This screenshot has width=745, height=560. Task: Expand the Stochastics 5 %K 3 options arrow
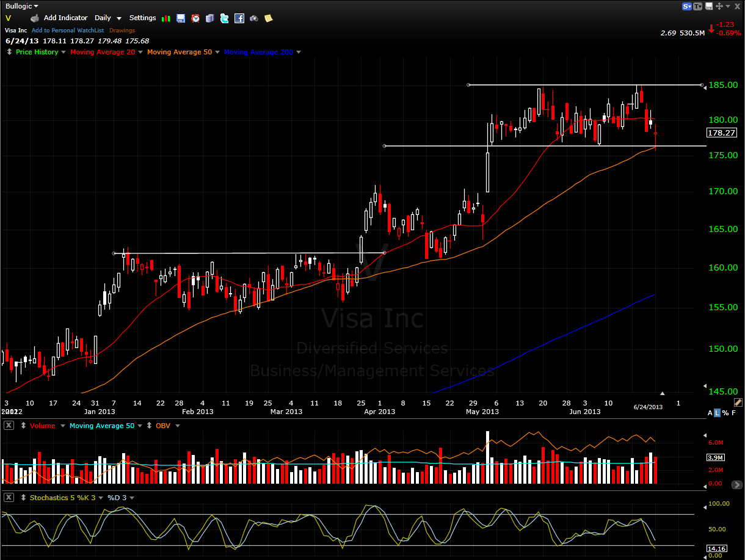pos(101,498)
